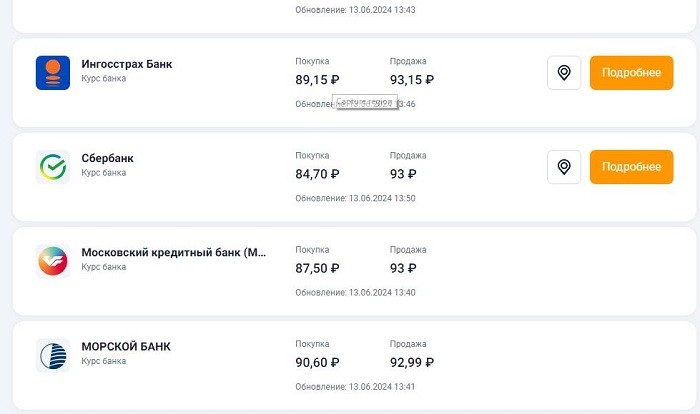The height and width of the screenshot is (414, 700).
Task: Open Подробнее for Ингосстрах Банк
Action: pyautogui.click(x=631, y=73)
